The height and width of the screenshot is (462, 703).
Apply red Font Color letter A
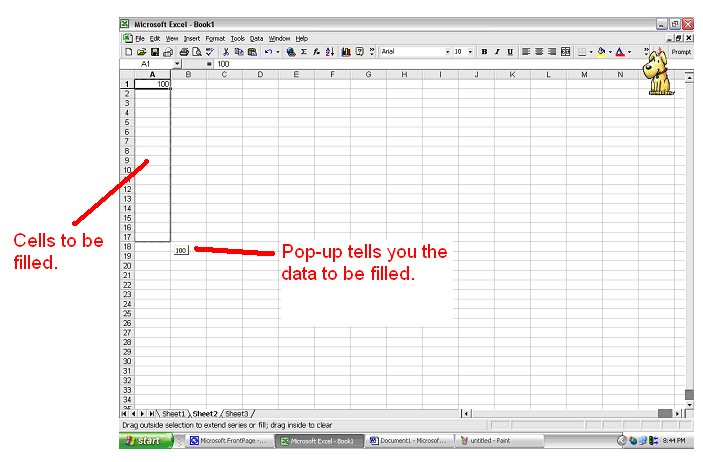[x=620, y=52]
